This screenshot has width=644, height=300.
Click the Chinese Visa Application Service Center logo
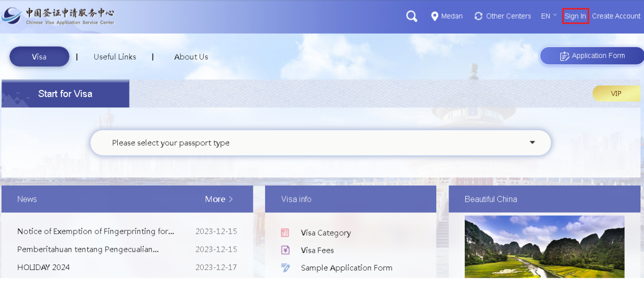(58, 16)
